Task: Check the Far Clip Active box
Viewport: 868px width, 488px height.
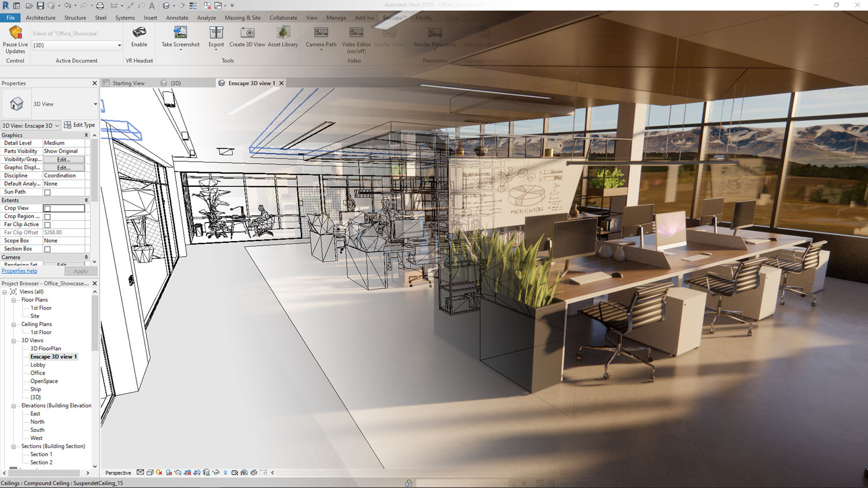Action: [47, 224]
